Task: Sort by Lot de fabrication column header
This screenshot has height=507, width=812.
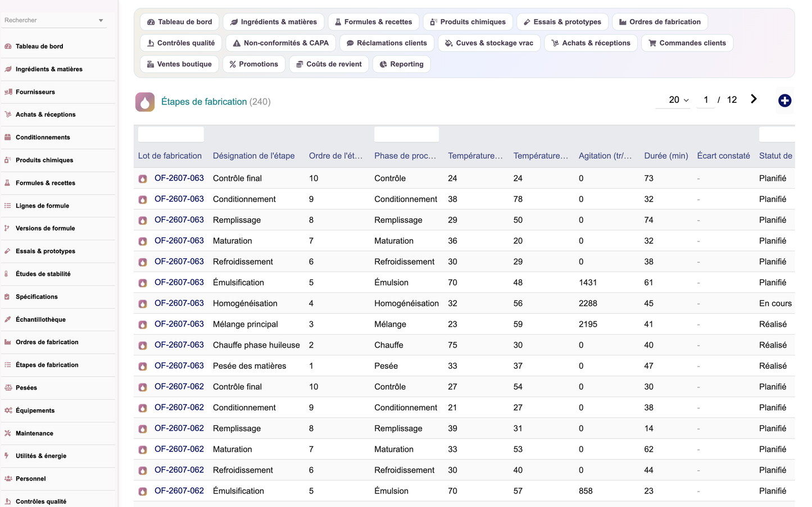Action: [x=170, y=156]
